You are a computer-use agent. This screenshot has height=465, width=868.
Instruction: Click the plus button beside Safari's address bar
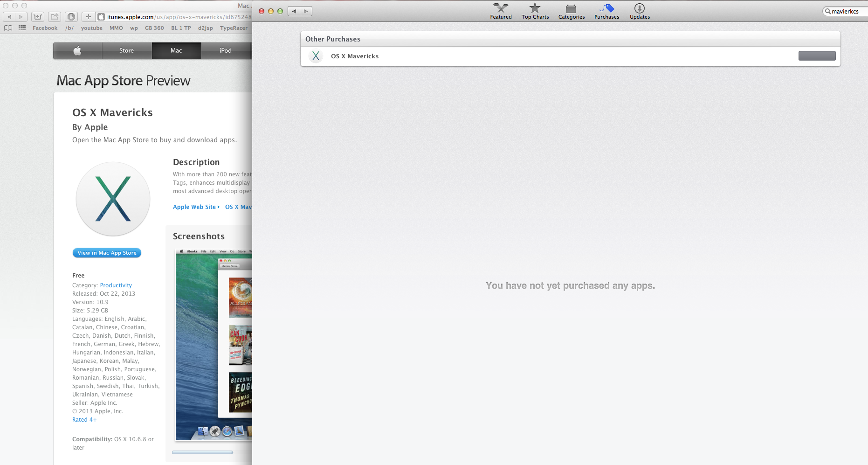[88, 17]
